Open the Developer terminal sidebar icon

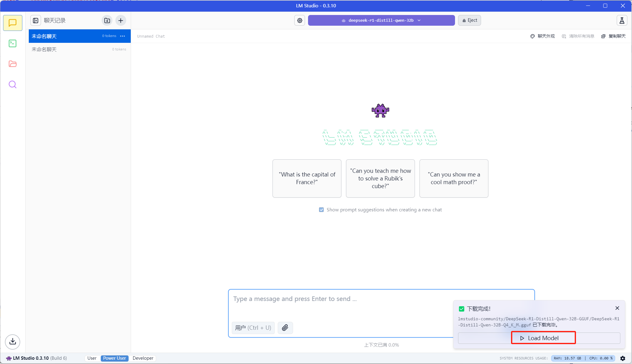point(13,43)
